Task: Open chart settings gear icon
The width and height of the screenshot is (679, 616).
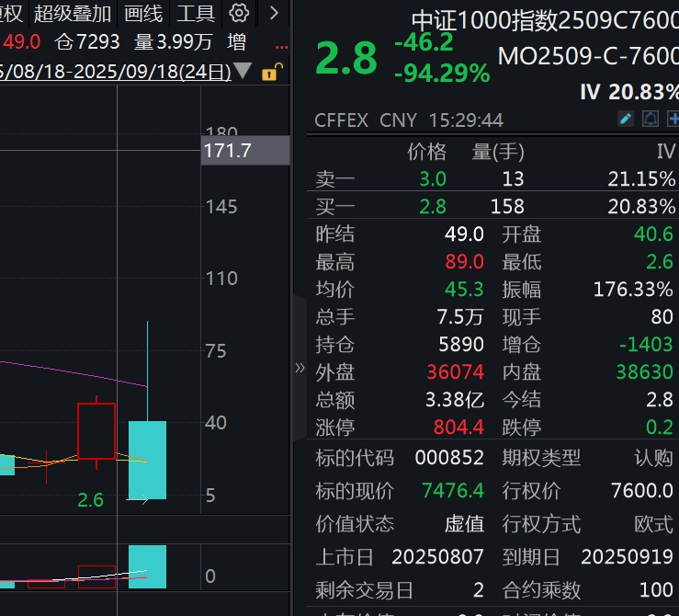Action: pyautogui.click(x=239, y=13)
